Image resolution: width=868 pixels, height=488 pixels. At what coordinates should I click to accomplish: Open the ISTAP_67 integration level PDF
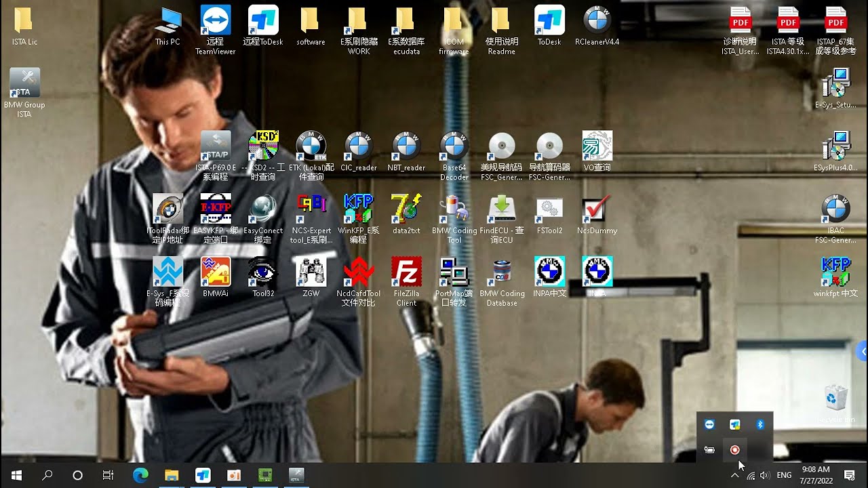836,30
